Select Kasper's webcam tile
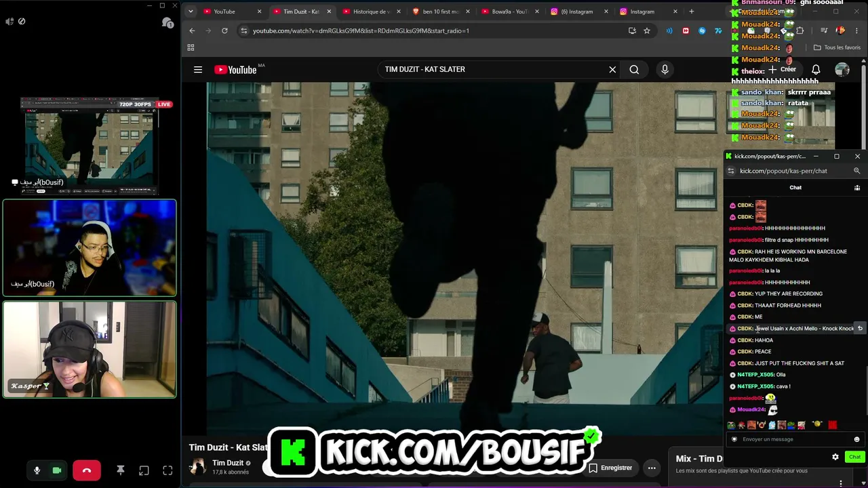Viewport: 868px width, 488px height. pyautogui.click(x=90, y=350)
